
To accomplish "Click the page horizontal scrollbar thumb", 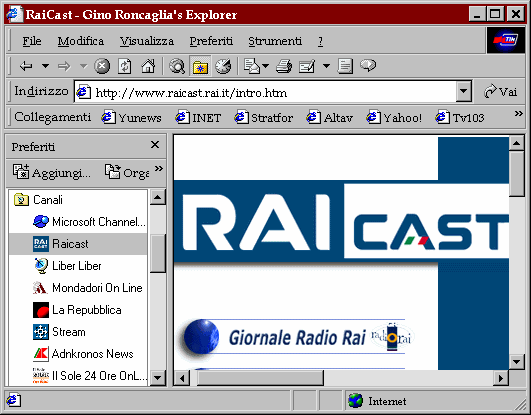I will pyautogui.click(x=260, y=378).
